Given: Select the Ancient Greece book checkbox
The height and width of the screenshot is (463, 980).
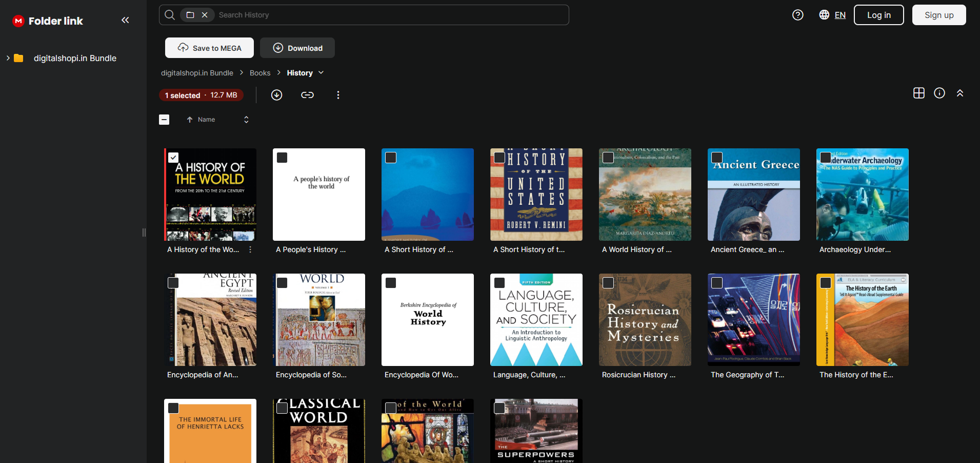Looking at the screenshot, I should click(717, 158).
